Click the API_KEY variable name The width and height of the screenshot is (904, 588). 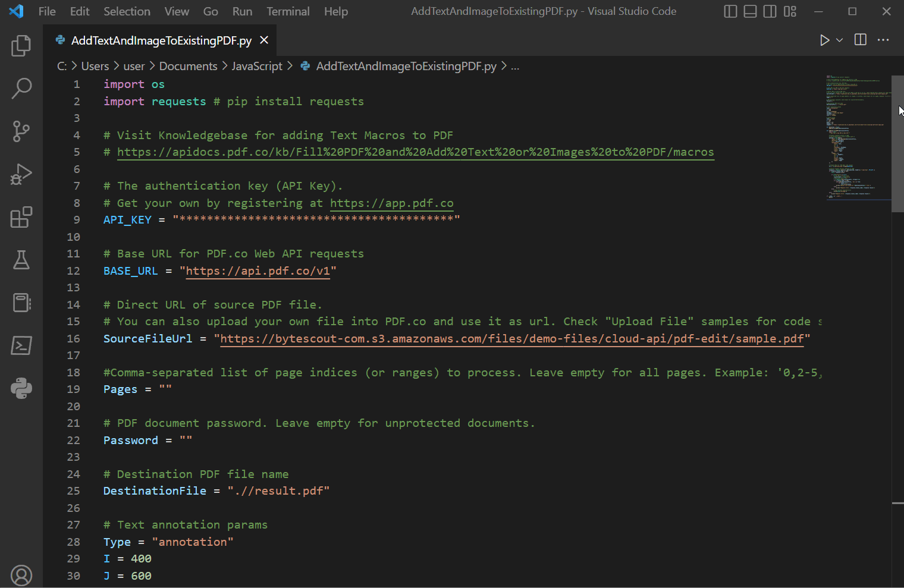click(127, 220)
